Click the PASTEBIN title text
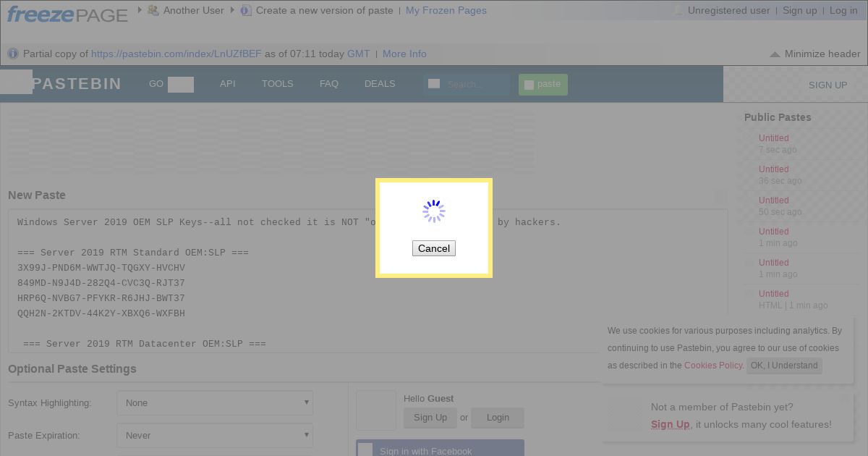 [77, 84]
